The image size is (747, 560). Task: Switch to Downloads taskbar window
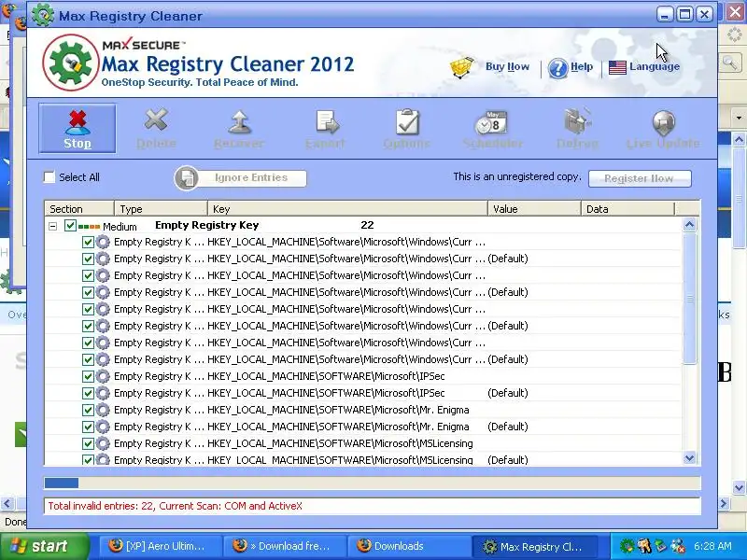pyautogui.click(x=409, y=546)
